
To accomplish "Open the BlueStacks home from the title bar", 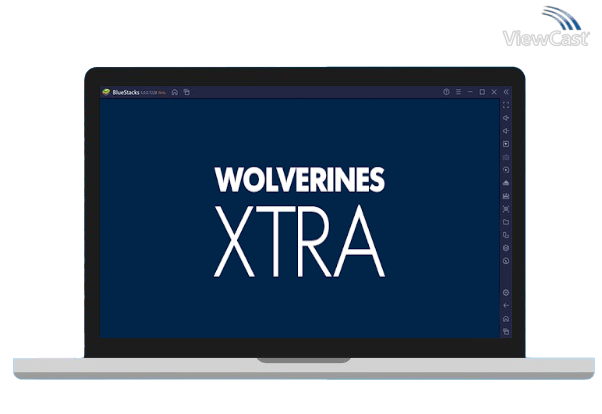I will pyautogui.click(x=175, y=92).
